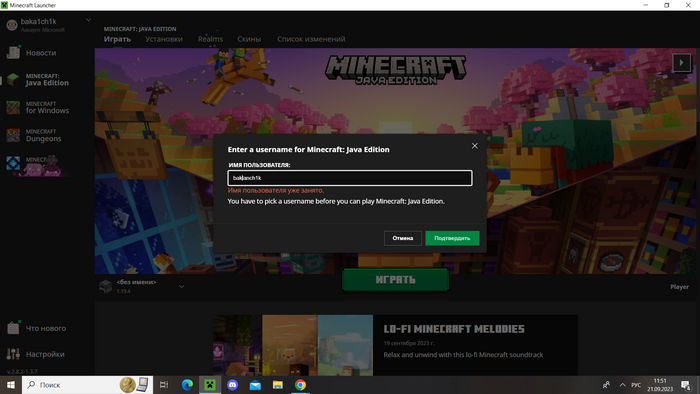
Task: Expand the baka1ch1k account dropdown
Action: click(x=88, y=20)
